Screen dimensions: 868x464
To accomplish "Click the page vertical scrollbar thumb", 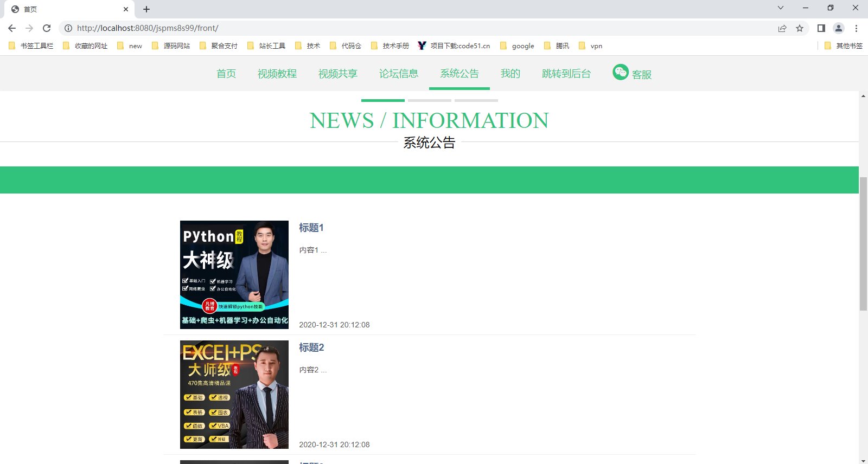I will click(863, 243).
